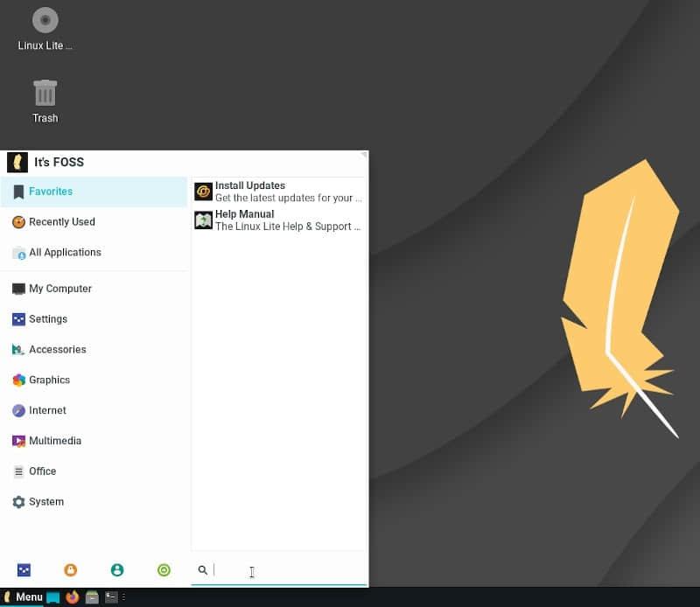Open the file manager from the taskbar
Viewport: 700px width, 607px height.
pos(92,597)
